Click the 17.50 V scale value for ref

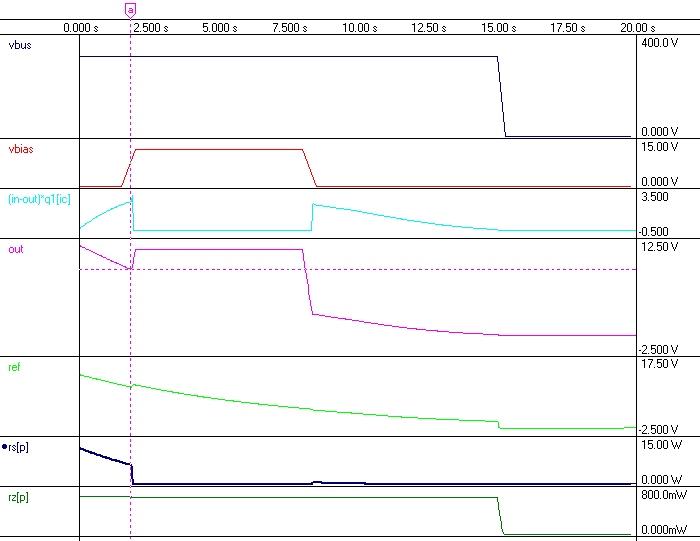coord(659,364)
